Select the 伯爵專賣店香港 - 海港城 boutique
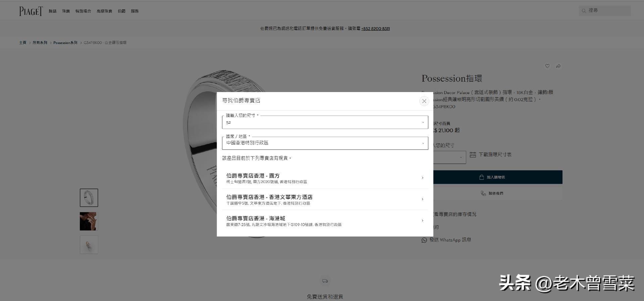Screen dimensions: 644x301 click(325, 221)
